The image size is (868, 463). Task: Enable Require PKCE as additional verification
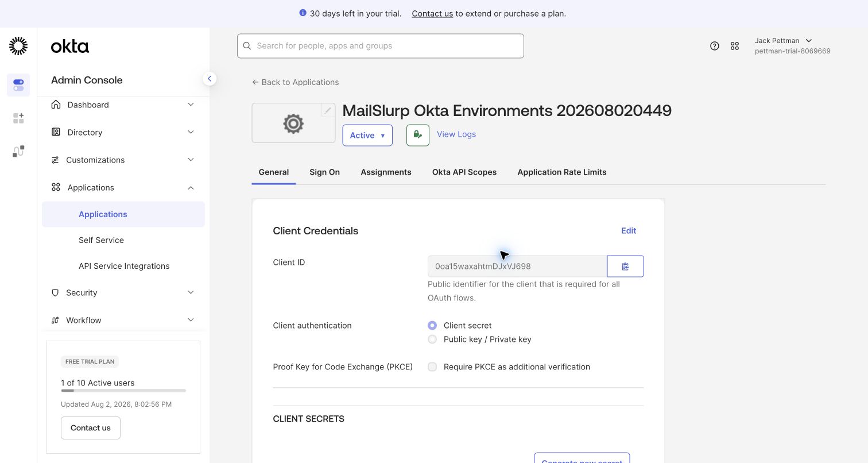(432, 366)
